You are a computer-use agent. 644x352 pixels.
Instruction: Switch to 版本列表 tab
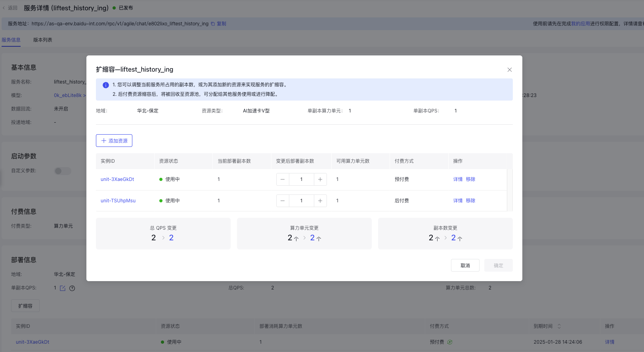click(43, 40)
